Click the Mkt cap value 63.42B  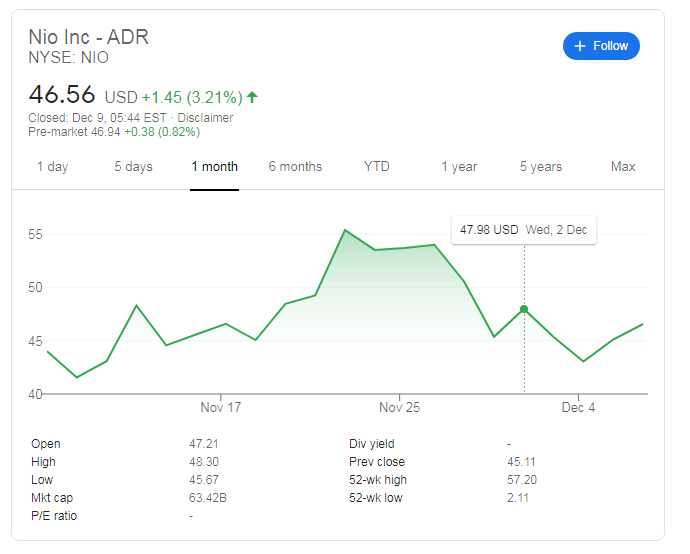pyautogui.click(x=208, y=498)
